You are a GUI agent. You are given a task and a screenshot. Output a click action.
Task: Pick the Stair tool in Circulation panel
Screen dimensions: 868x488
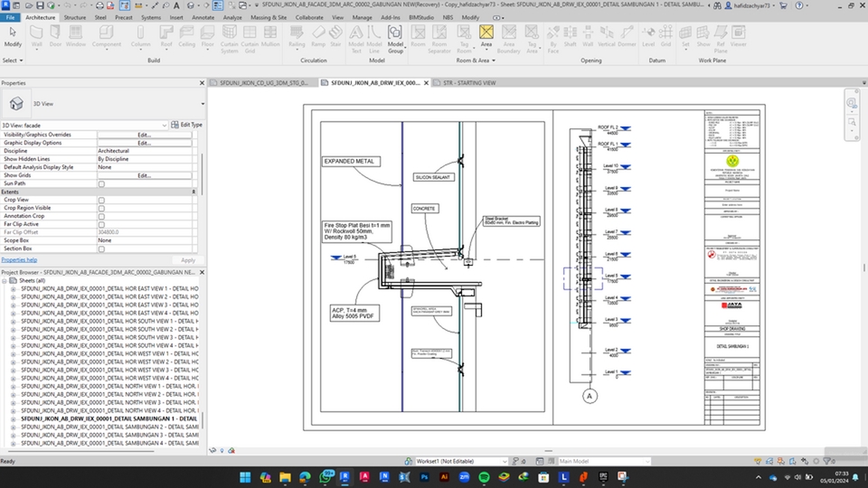pos(335,36)
